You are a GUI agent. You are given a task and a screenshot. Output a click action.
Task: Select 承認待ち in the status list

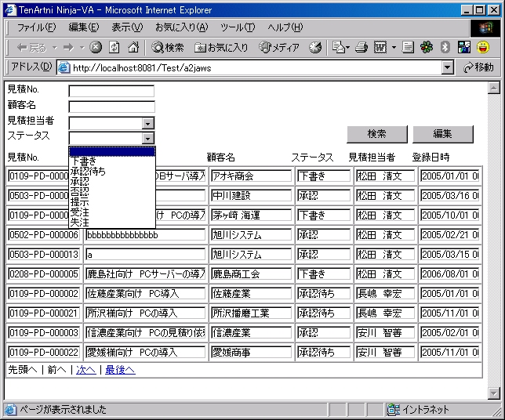[x=88, y=171]
